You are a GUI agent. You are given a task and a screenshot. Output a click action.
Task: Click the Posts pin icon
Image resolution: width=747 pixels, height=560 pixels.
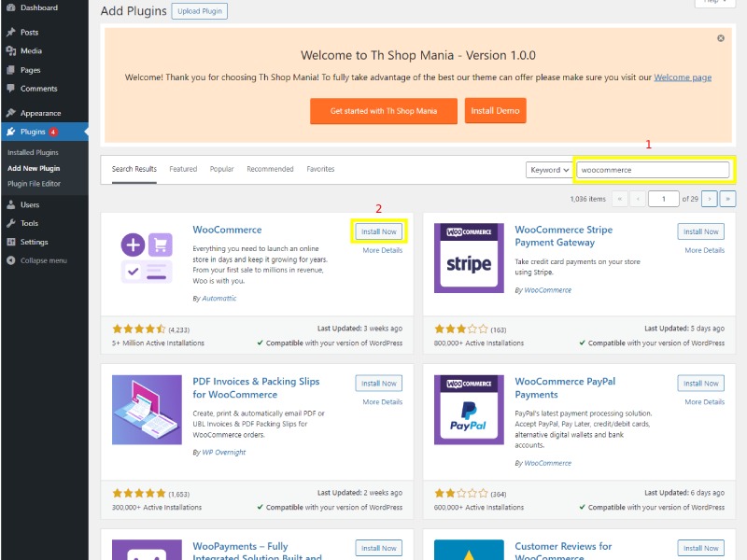(11, 32)
